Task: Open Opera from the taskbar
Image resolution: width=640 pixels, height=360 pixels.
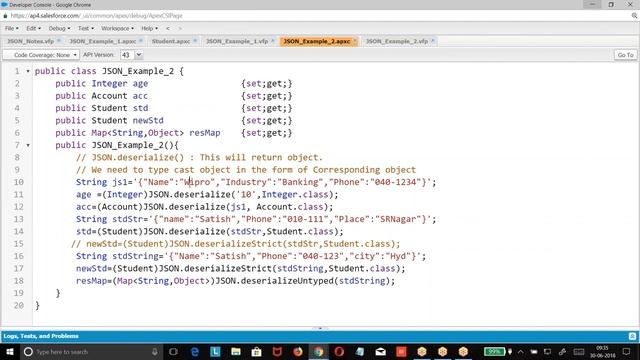Action: (x=339, y=351)
